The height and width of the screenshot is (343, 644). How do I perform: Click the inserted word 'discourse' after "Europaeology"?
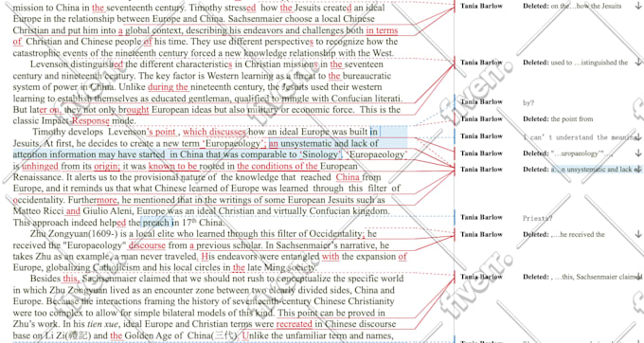click(147, 245)
